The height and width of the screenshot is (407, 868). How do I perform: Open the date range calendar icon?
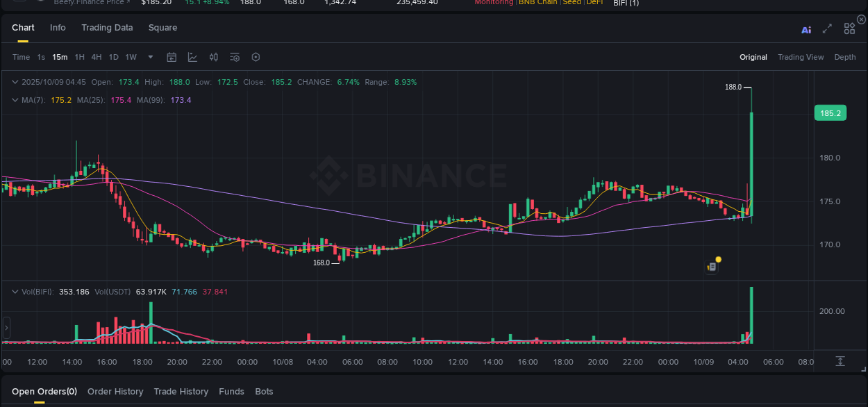[172, 57]
